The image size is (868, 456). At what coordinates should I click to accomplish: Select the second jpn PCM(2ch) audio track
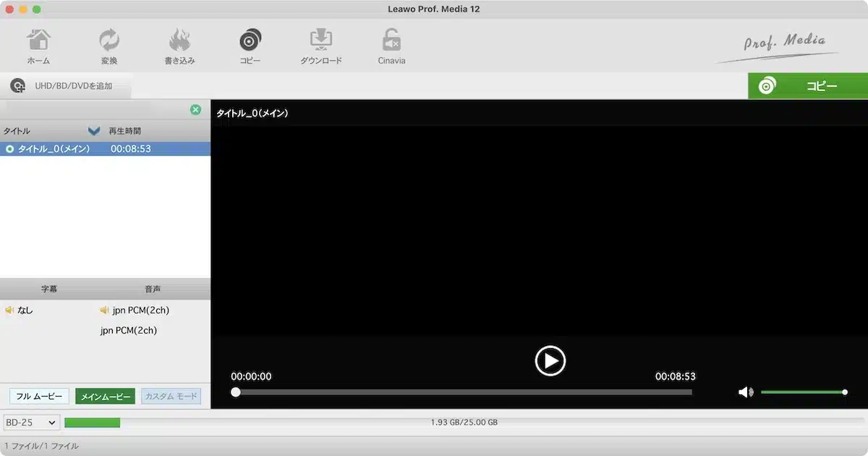click(x=128, y=331)
